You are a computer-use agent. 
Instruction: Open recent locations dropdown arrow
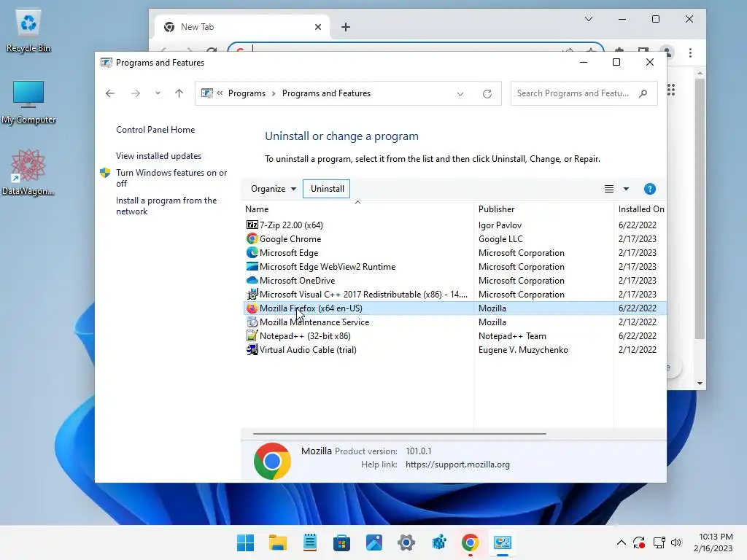158,93
